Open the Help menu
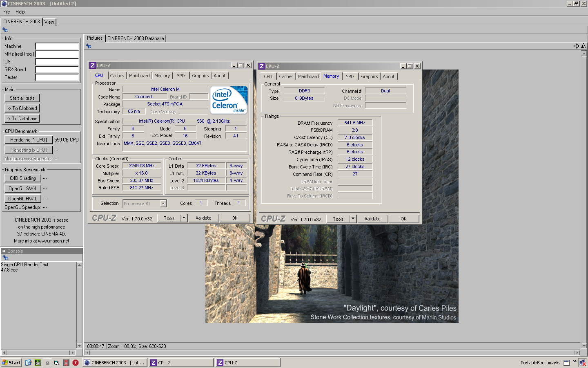Screen dimensions: 588x368 [x=20, y=12]
